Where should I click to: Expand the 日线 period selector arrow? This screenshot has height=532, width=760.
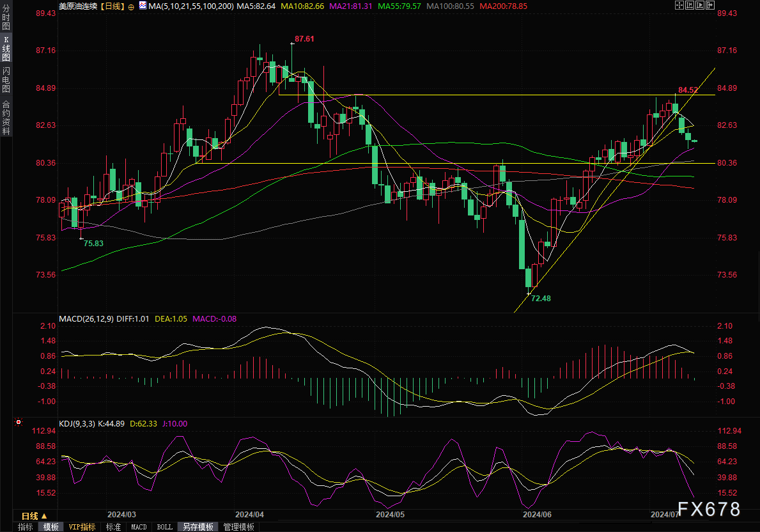click(x=43, y=515)
